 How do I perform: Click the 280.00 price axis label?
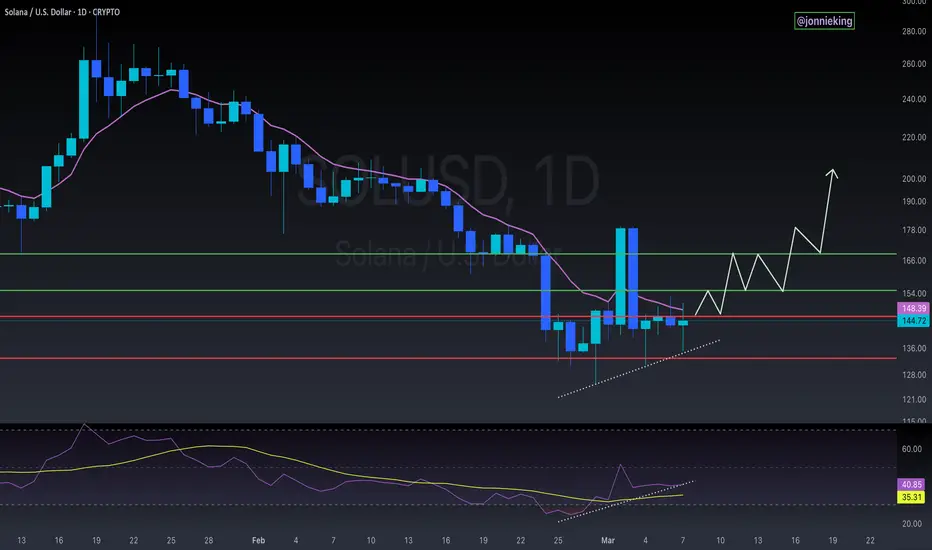point(914,31)
